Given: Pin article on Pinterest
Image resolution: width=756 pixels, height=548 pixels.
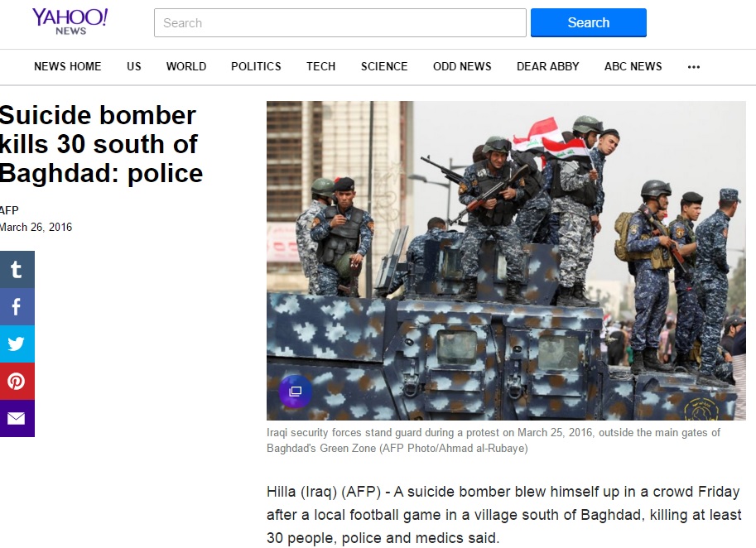Looking at the screenshot, I should [x=17, y=381].
